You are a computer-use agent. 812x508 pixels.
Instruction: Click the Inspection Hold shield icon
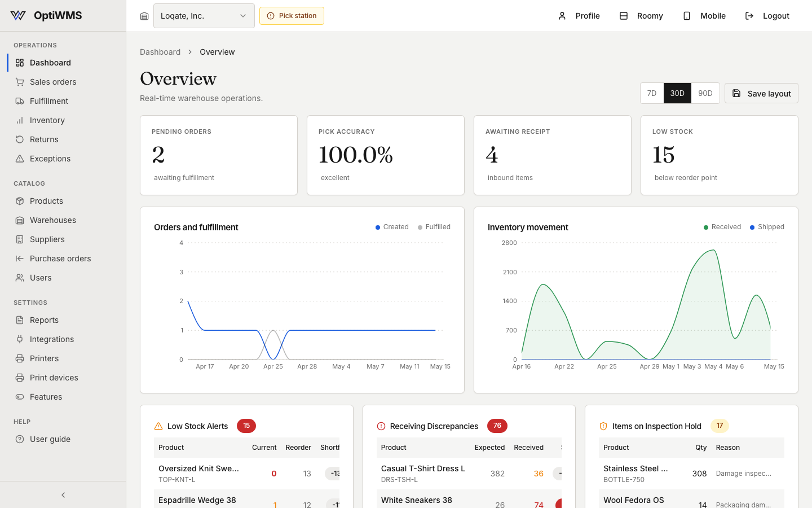tap(603, 426)
